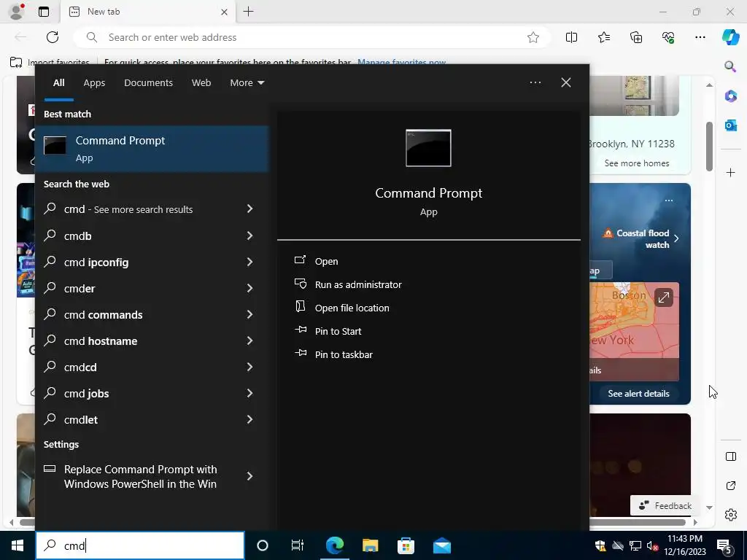Open File Explorer from the taskbar
The image size is (747, 560).
tap(370, 545)
